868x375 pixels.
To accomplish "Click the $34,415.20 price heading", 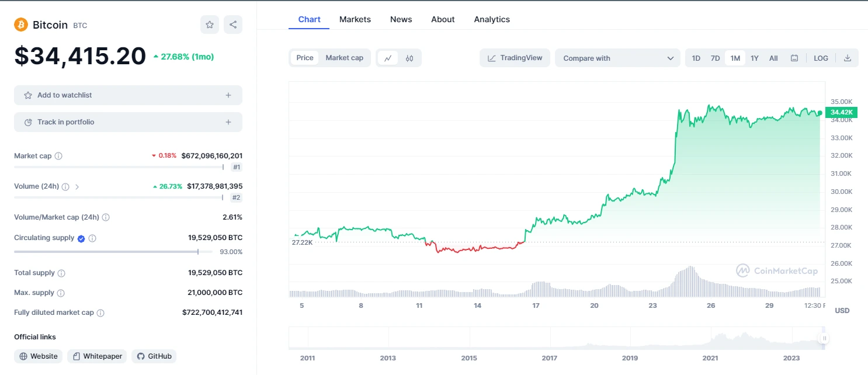I will pos(80,56).
